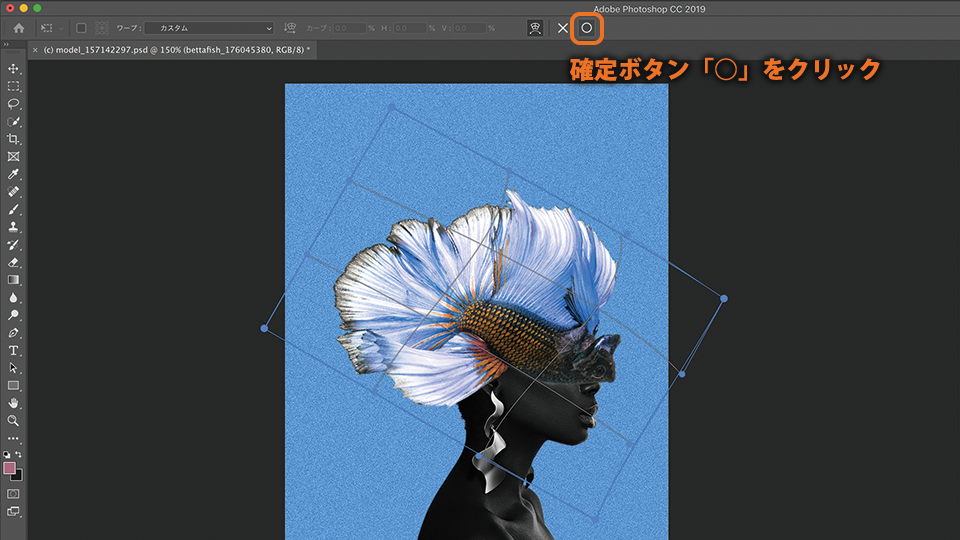
Task: Select the Pen tool
Action: pyautogui.click(x=13, y=333)
